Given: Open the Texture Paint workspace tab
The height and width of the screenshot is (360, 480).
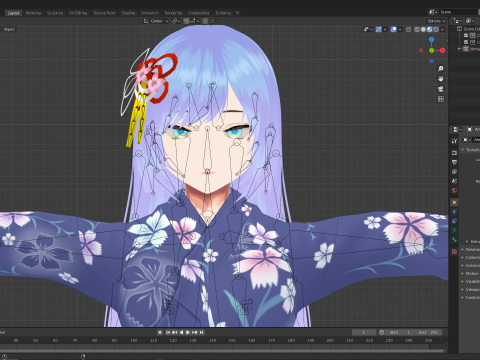Looking at the screenshot, I should pos(104,13).
